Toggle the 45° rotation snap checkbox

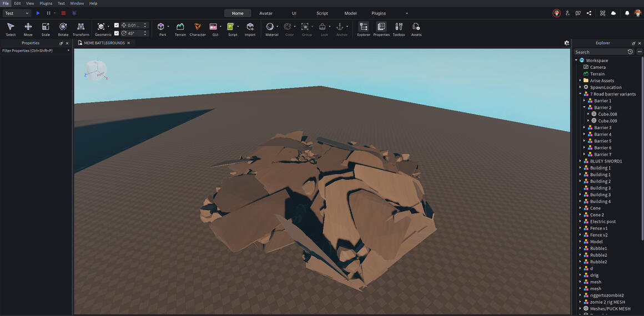(117, 33)
